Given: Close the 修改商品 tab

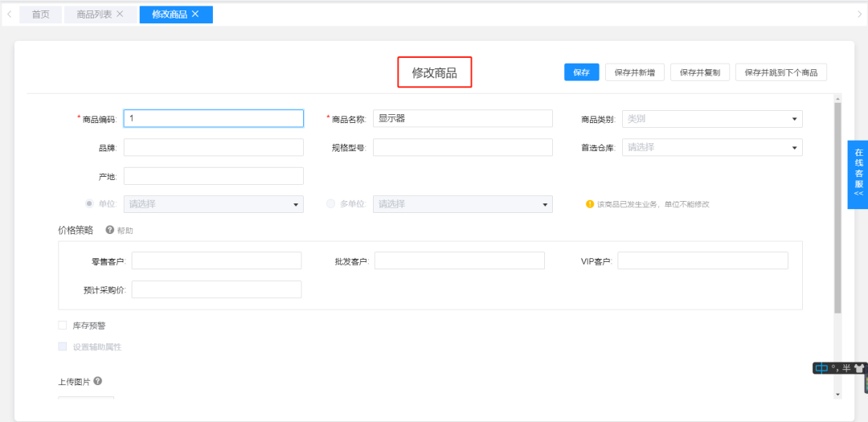Looking at the screenshot, I should coord(194,14).
